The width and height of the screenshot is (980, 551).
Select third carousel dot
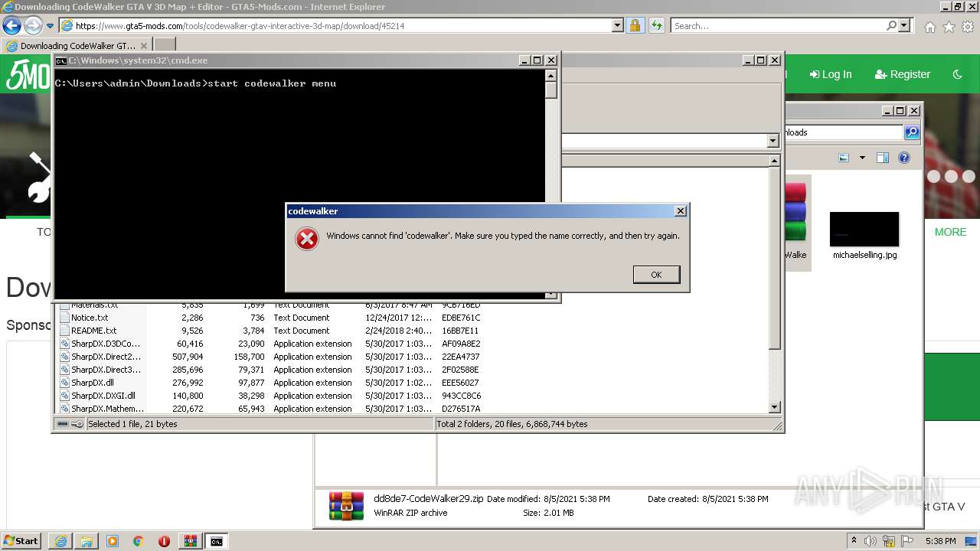969,176
